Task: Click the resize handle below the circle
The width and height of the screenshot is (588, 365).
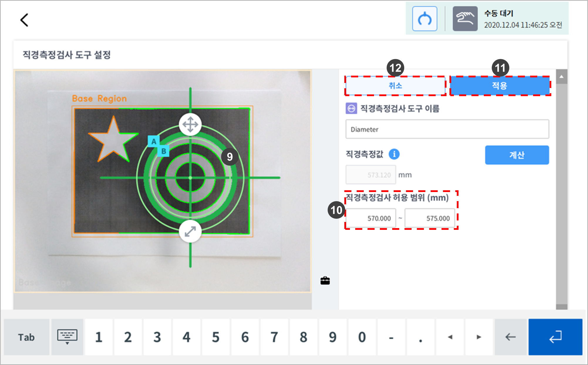Action: (190, 232)
